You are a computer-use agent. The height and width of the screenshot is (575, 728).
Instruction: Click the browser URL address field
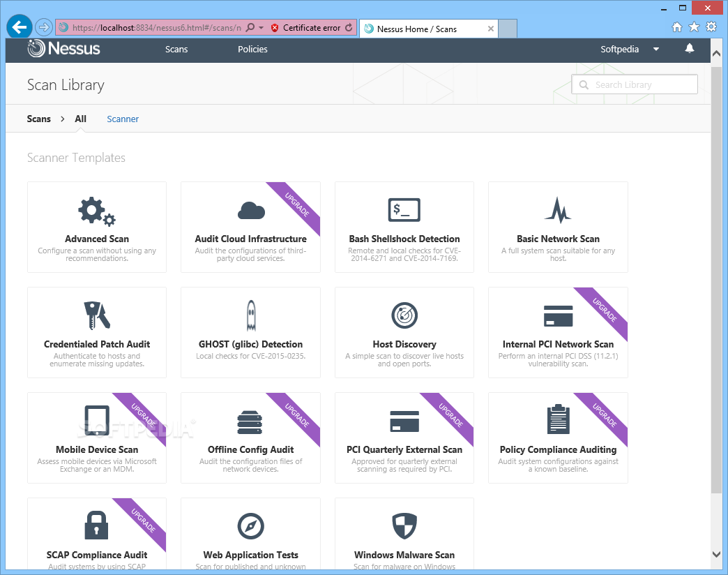pos(157,28)
